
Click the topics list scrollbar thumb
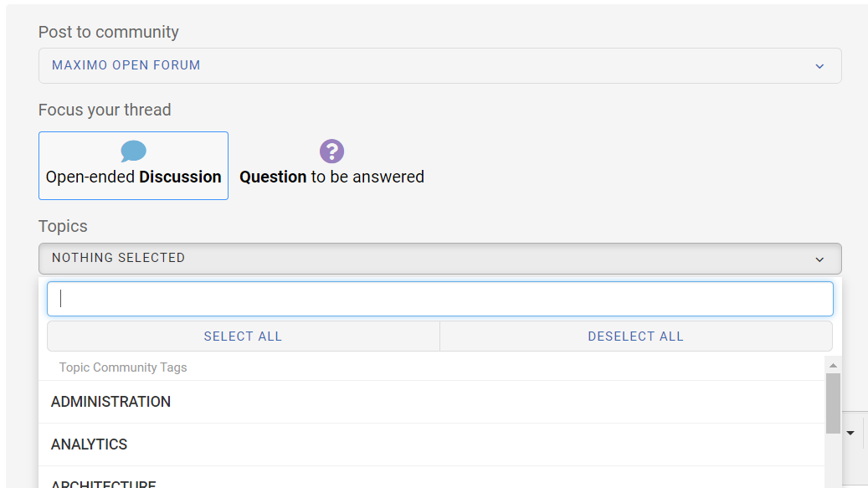coord(833,403)
